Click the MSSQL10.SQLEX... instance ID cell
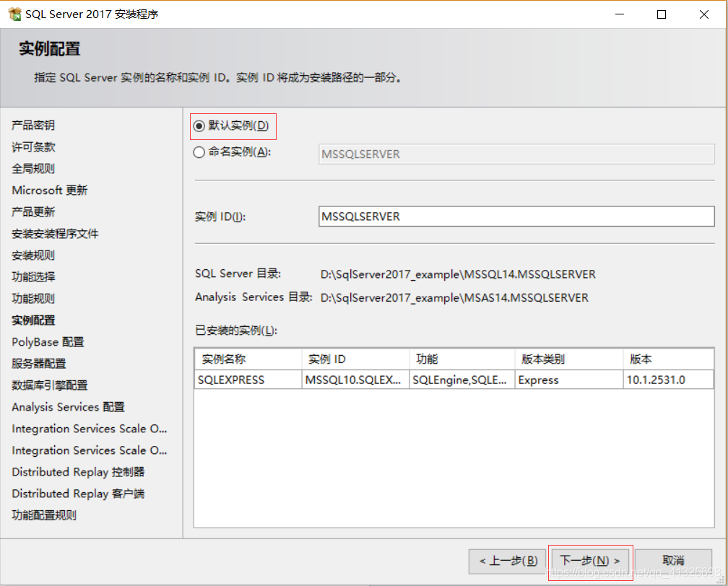This screenshot has width=728, height=586. click(x=355, y=380)
